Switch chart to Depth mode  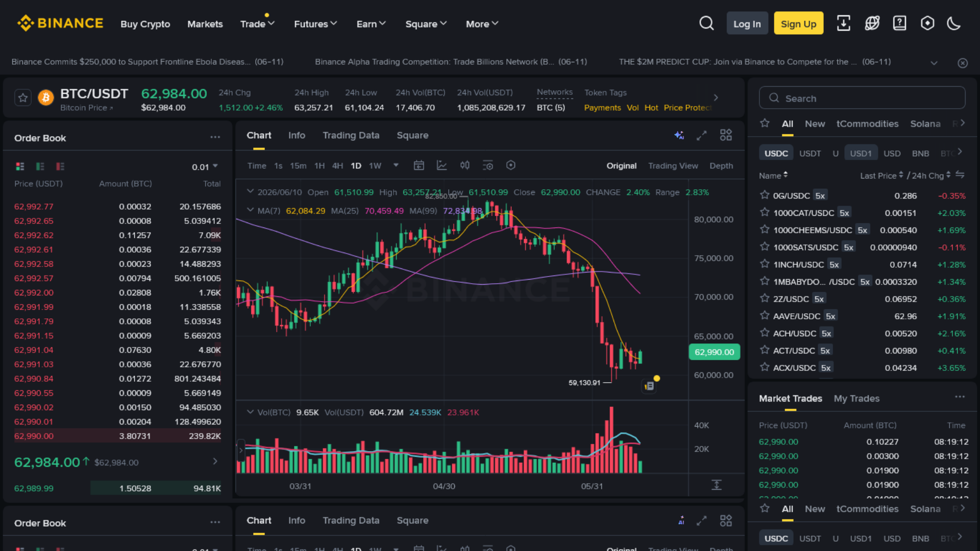point(721,166)
